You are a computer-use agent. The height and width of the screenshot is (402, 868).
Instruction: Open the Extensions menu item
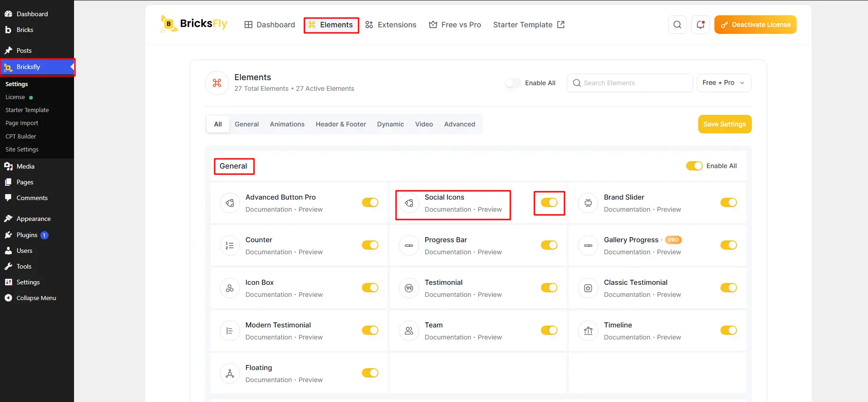[x=391, y=25]
